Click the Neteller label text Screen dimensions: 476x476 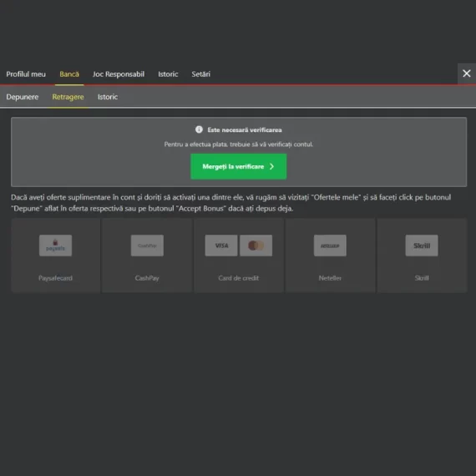coord(330,278)
